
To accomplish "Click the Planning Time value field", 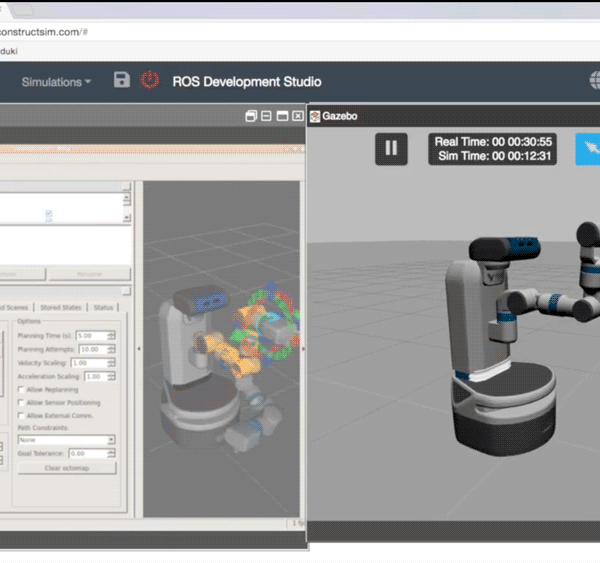I will pyautogui.click(x=92, y=336).
